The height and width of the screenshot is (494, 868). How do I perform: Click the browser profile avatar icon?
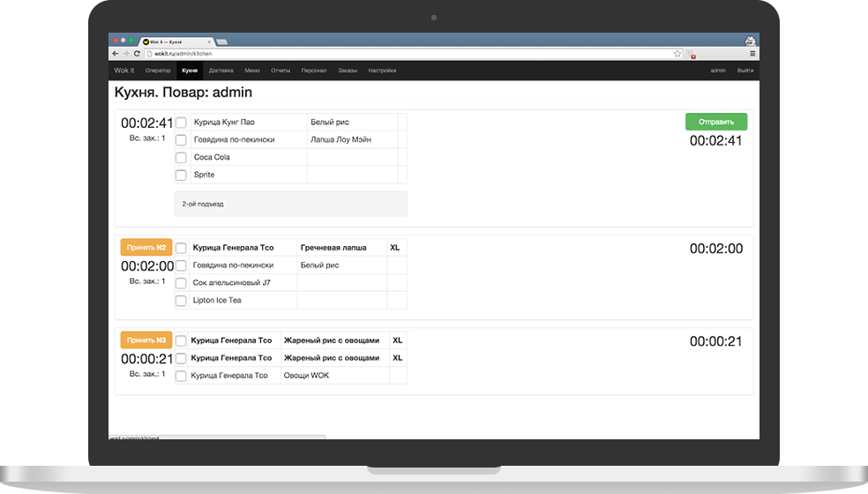tap(750, 41)
